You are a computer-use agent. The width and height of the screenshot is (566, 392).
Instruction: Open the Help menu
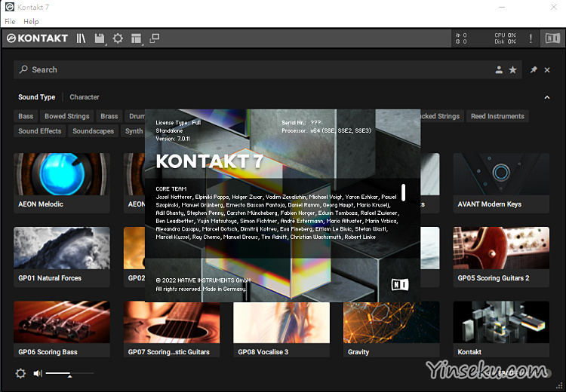click(30, 22)
